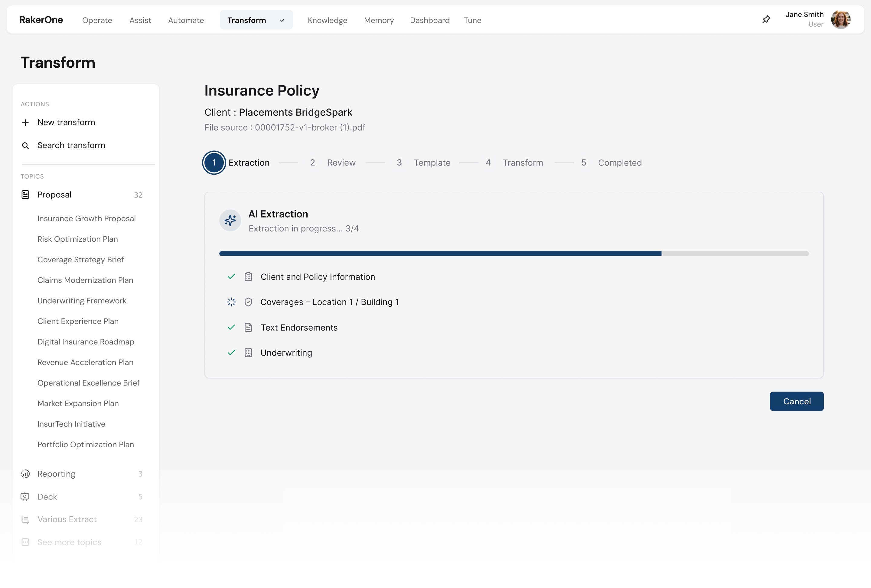
Task: Cancel the extraction process
Action: coord(796,401)
